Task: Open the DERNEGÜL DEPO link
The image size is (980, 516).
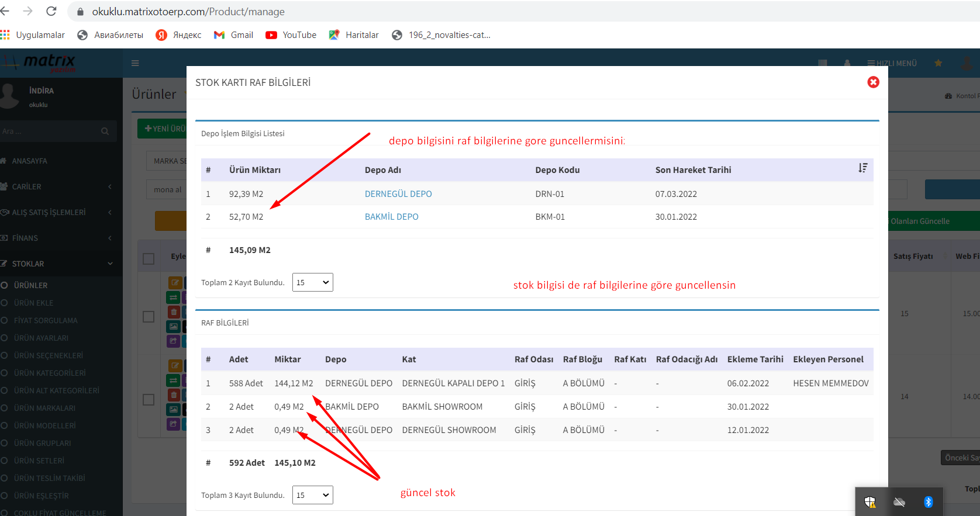Action: pyautogui.click(x=398, y=194)
